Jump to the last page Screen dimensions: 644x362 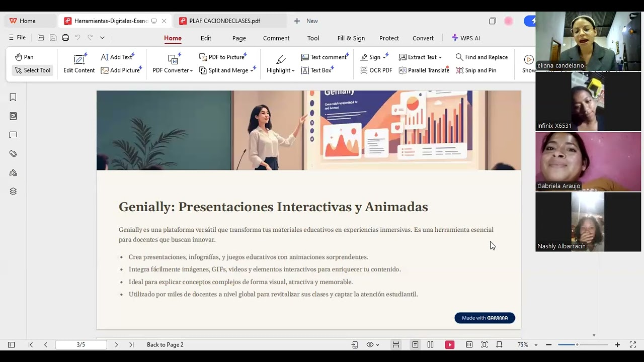click(131, 345)
